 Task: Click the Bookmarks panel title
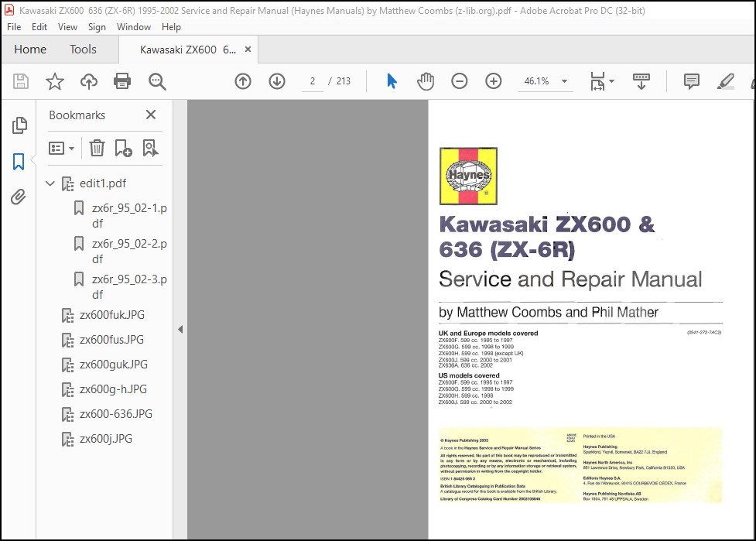[x=77, y=115]
